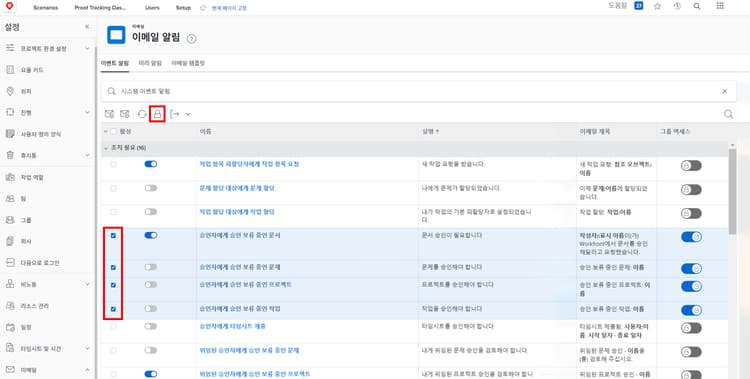Open the recent items clock icon
The height and width of the screenshot is (379, 750).
pos(677,6)
